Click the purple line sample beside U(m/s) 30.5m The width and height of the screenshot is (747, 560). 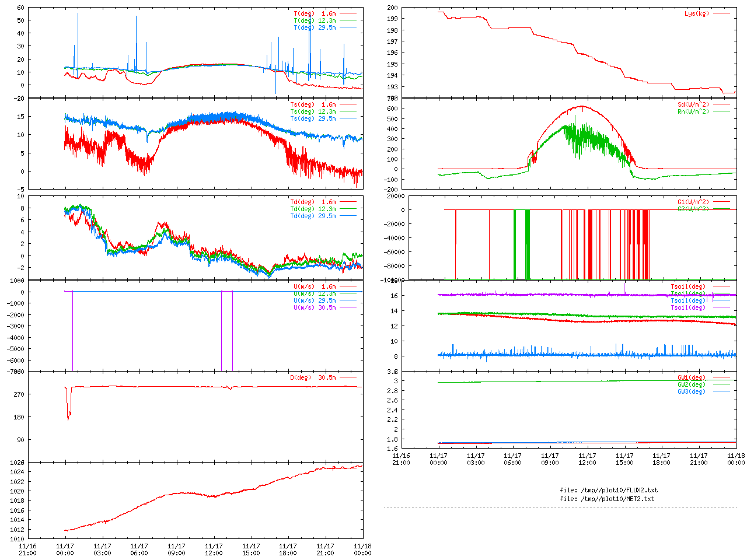348,308
